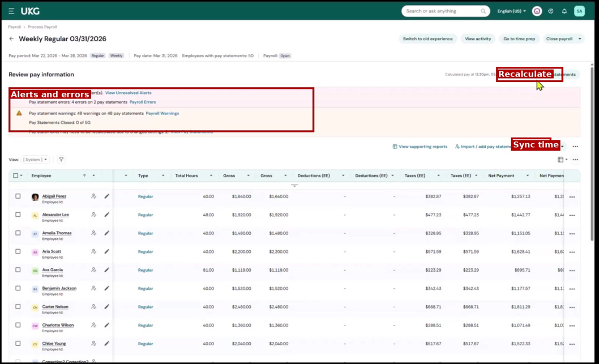
Task: Open the Payroll Errors link
Action: point(143,102)
